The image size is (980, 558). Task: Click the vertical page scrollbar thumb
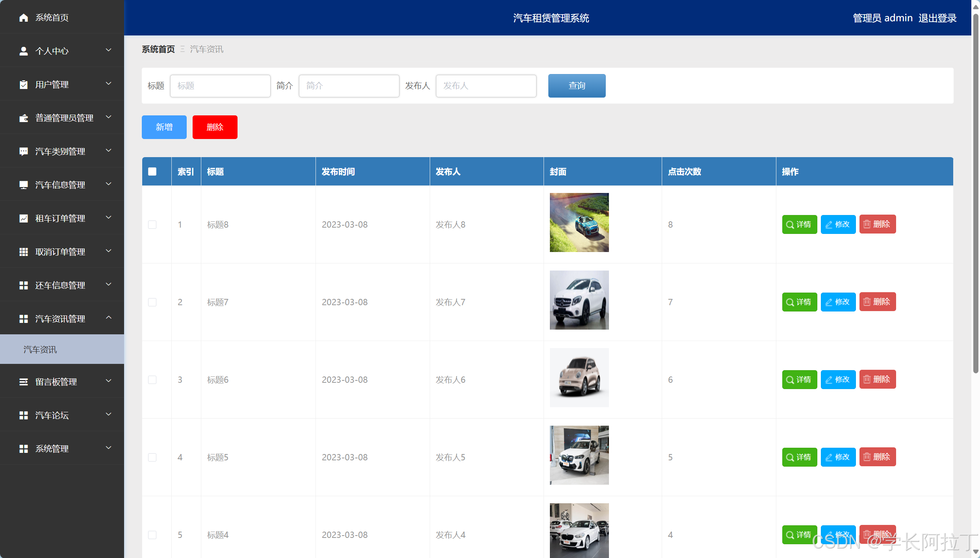[975, 193]
